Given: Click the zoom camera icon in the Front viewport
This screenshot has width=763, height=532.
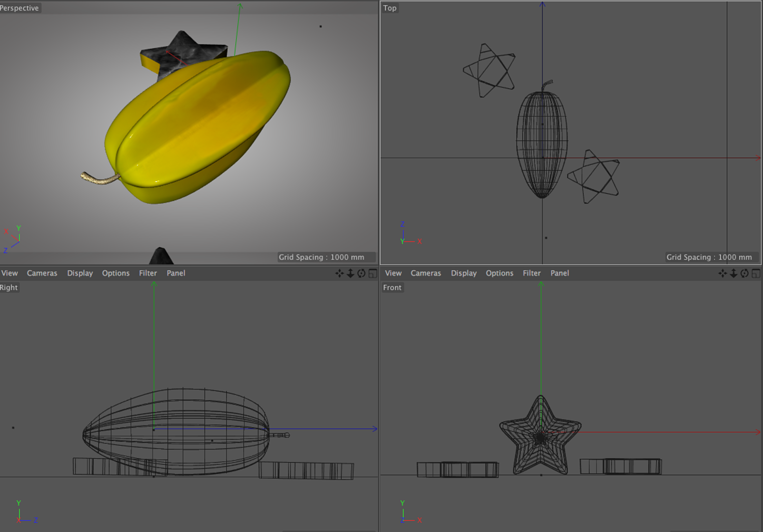Looking at the screenshot, I should click(x=733, y=273).
